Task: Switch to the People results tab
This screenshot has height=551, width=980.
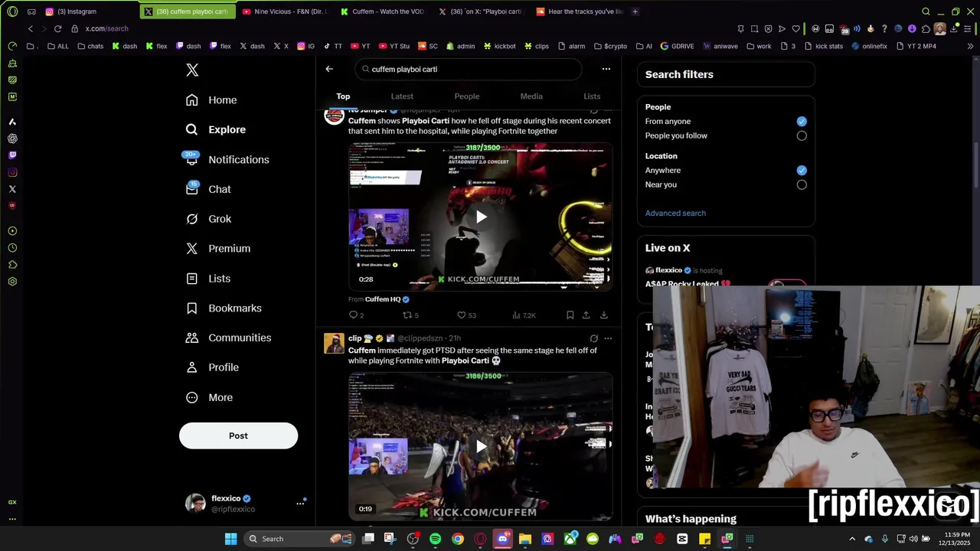Action: (x=467, y=96)
